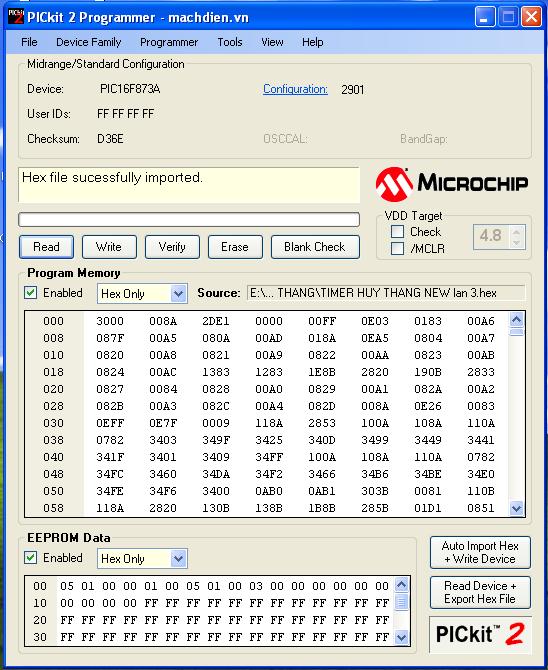Open the View menu
548x670 pixels.
(272, 42)
